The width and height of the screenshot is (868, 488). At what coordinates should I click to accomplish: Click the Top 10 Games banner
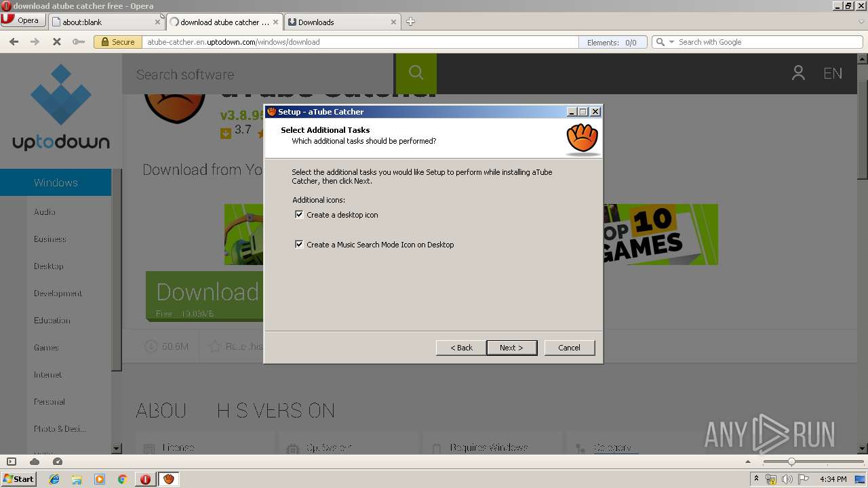(660, 235)
